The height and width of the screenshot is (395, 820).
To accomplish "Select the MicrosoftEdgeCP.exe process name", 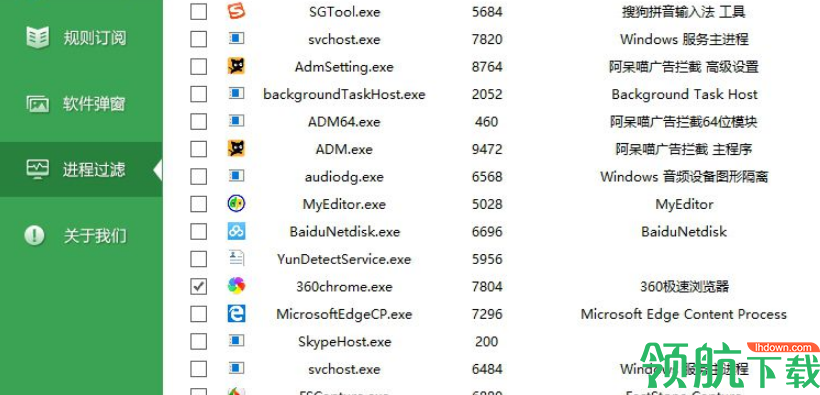I will 344,314.
